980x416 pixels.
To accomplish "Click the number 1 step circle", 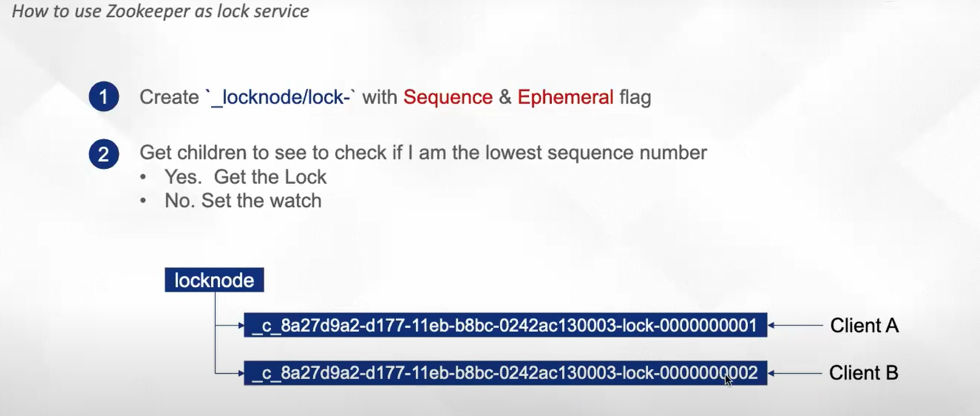I will [x=103, y=97].
